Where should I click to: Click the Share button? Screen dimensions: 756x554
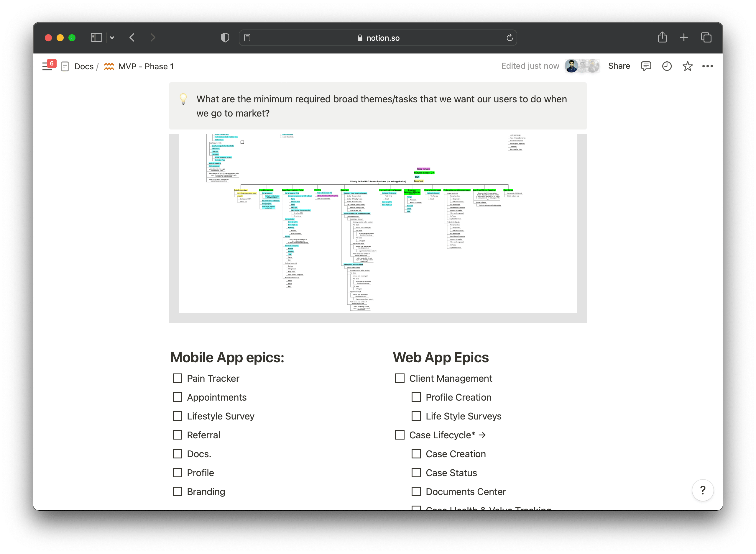pos(619,66)
